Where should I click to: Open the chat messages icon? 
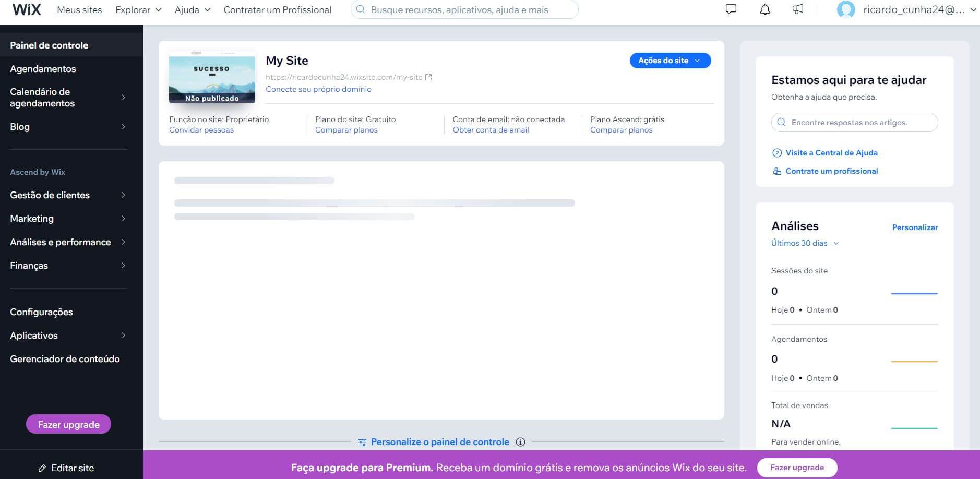731,9
